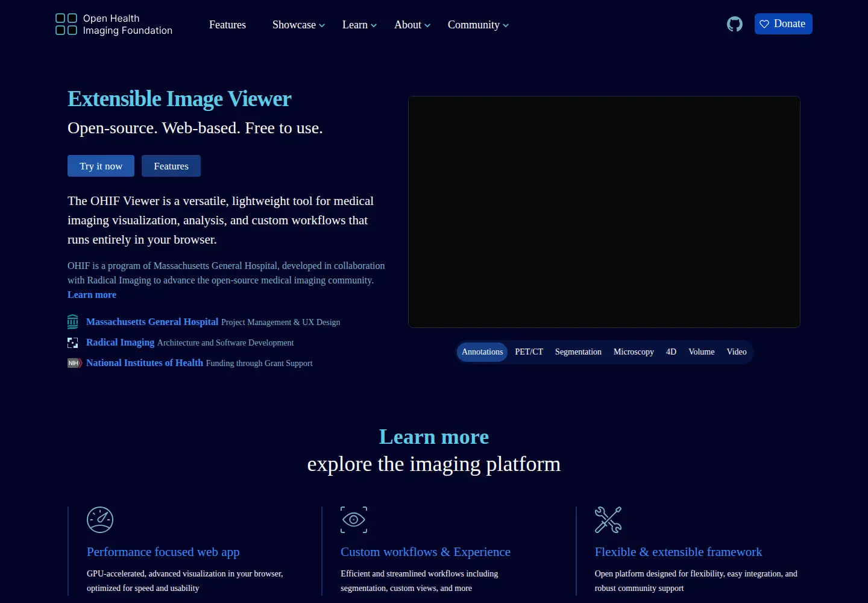868x603 pixels.
Task: Switch to the Microscopy tab
Action: click(x=634, y=352)
